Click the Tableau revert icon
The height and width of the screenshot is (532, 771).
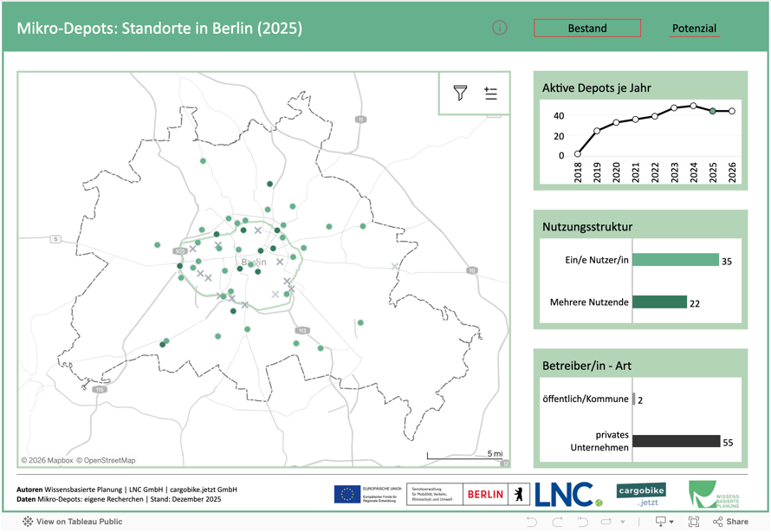(x=583, y=522)
